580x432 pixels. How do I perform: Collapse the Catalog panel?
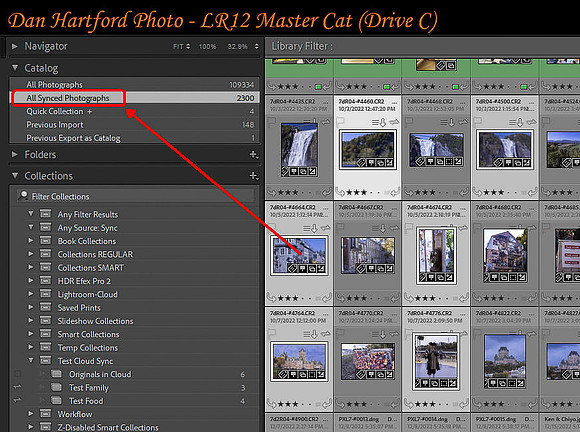pos(15,68)
